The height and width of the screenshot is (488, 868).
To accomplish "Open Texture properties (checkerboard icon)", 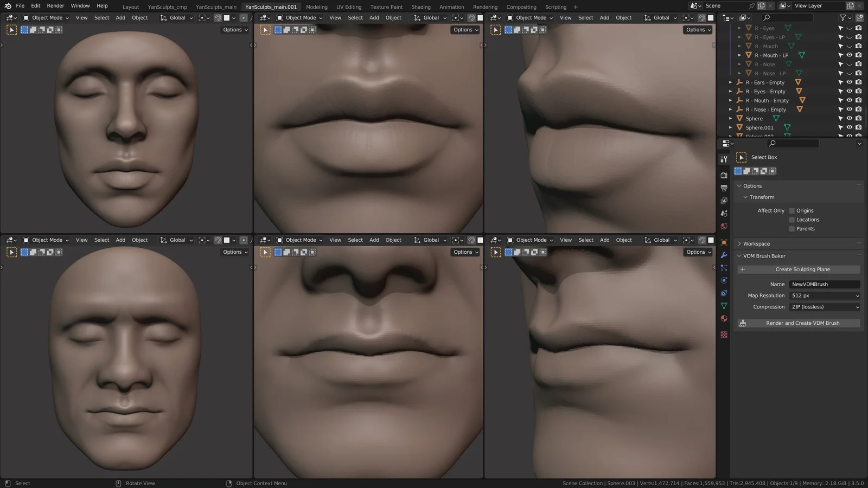I will coord(724,335).
